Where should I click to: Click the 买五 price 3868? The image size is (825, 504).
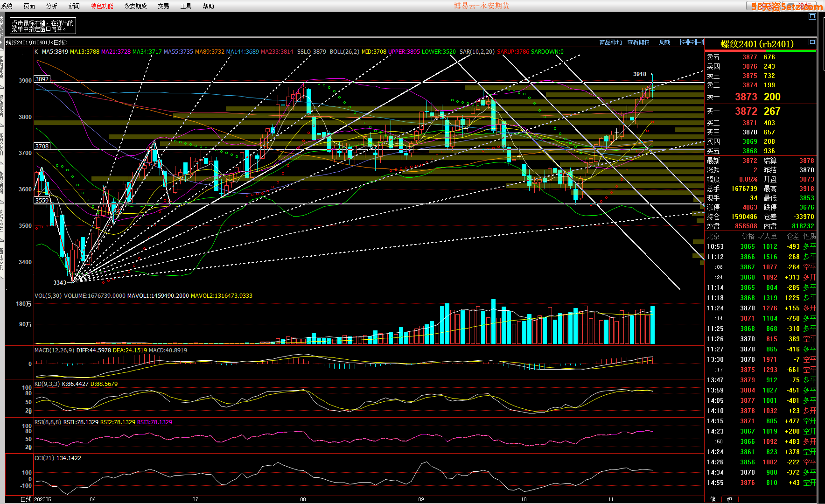tap(750, 151)
